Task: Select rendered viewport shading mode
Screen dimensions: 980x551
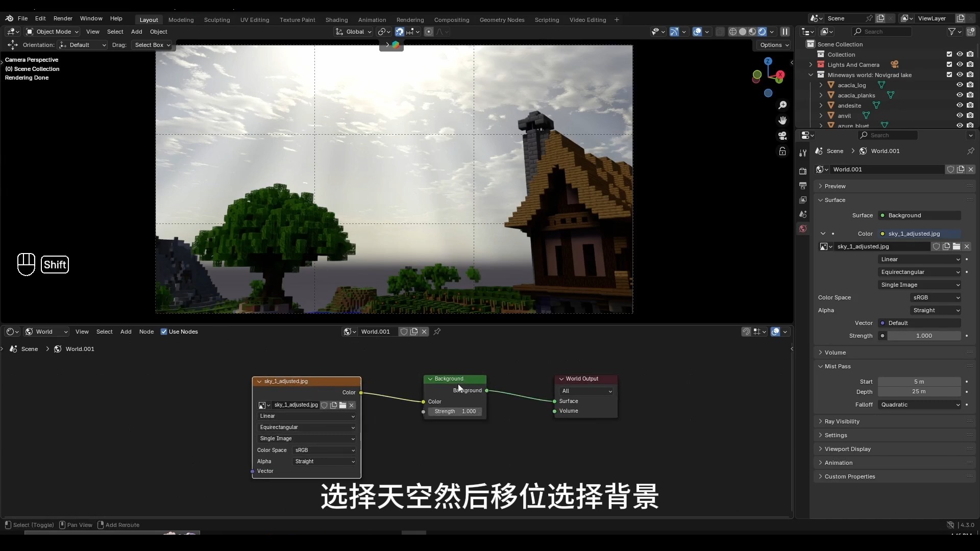Action: pyautogui.click(x=762, y=32)
